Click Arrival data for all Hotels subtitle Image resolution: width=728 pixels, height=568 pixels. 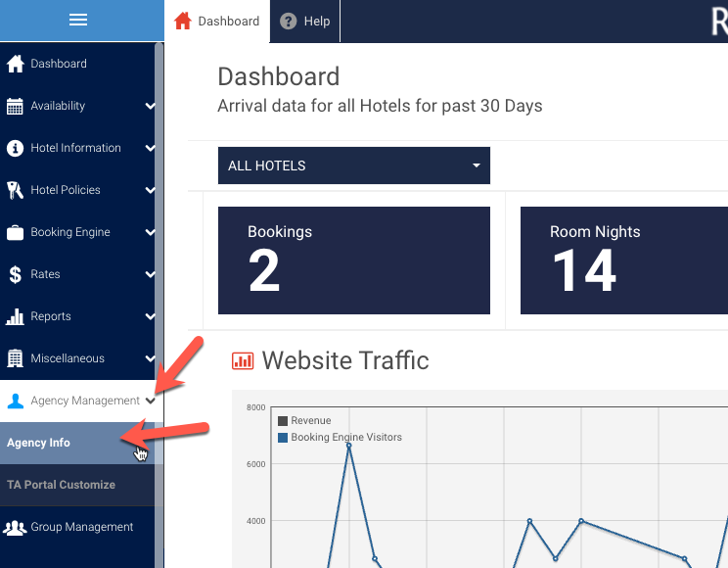pos(380,106)
